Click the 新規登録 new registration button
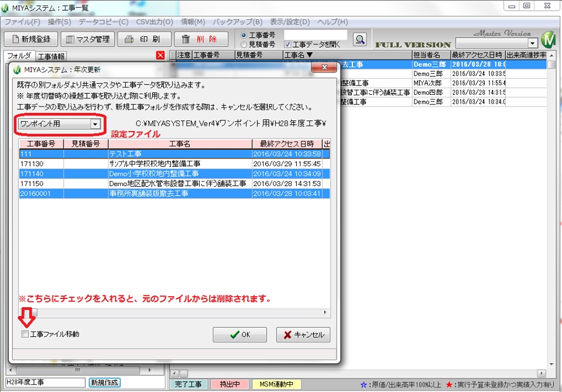 (x=31, y=39)
